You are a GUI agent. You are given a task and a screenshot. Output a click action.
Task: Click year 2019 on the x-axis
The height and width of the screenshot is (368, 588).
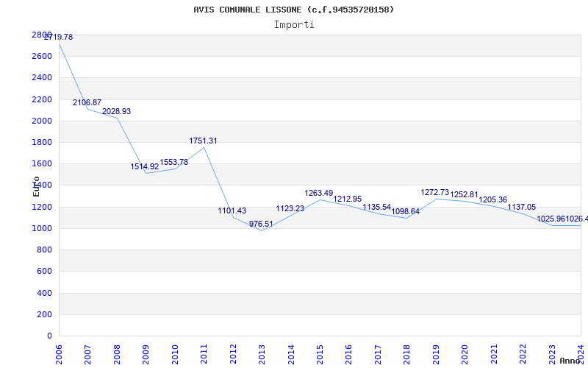pos(435,352)
